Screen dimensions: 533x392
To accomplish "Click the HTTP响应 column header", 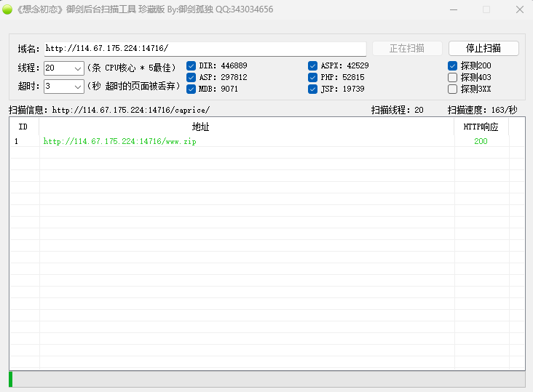I will (481, 127).
